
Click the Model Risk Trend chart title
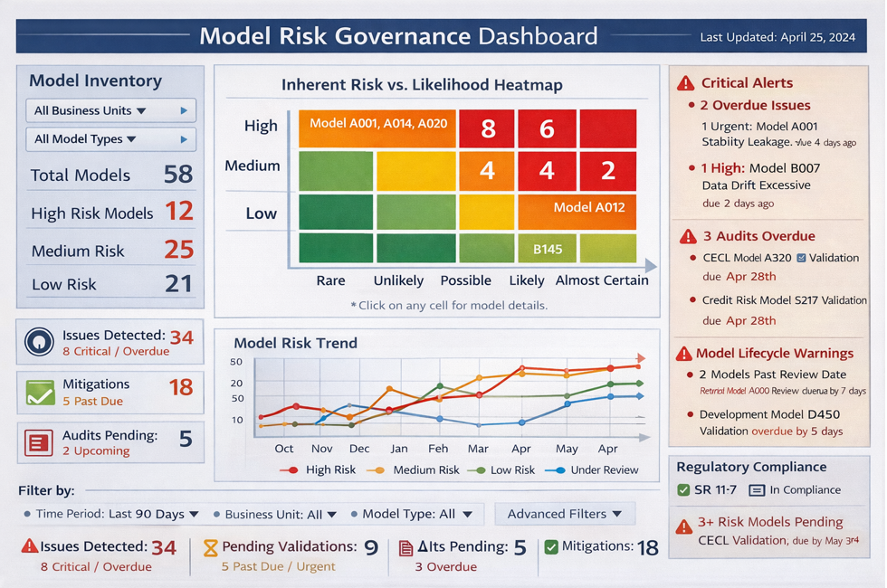click(295, 343)
